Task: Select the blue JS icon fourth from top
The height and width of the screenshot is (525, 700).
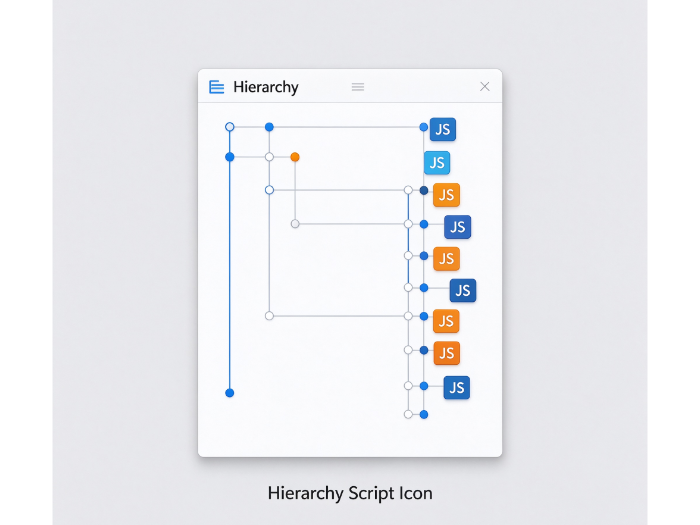Action: coord(458,227)
